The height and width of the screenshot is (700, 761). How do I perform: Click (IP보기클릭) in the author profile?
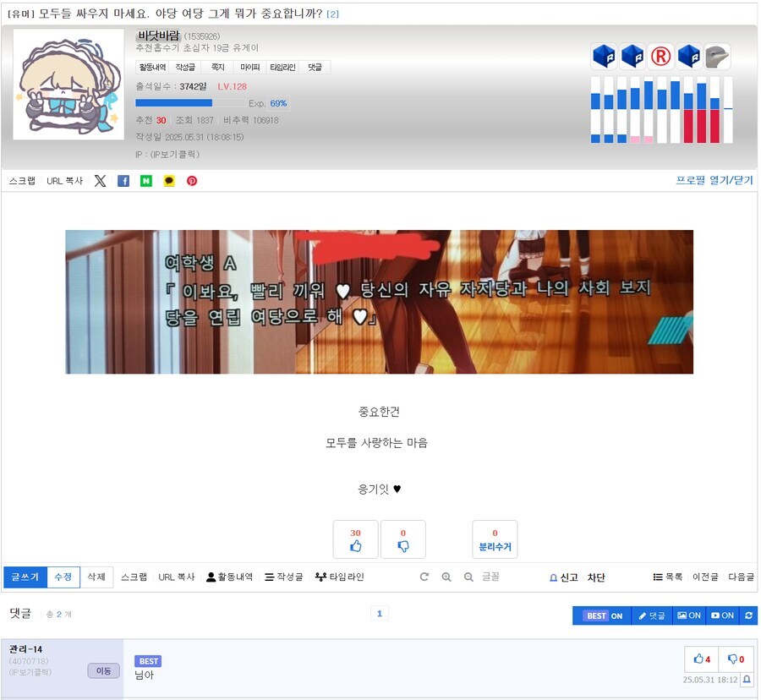click(175, 154)
